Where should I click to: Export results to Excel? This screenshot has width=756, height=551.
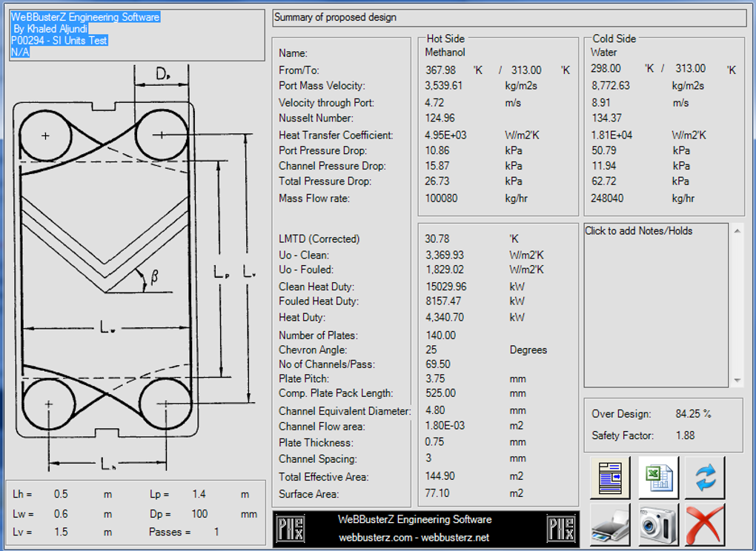coord(658,478)
